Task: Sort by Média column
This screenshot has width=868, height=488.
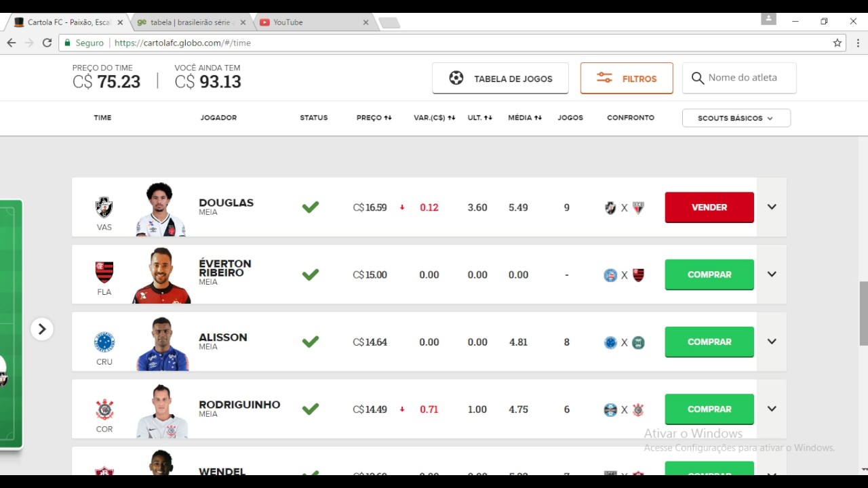Action: (x=525, y=117)
